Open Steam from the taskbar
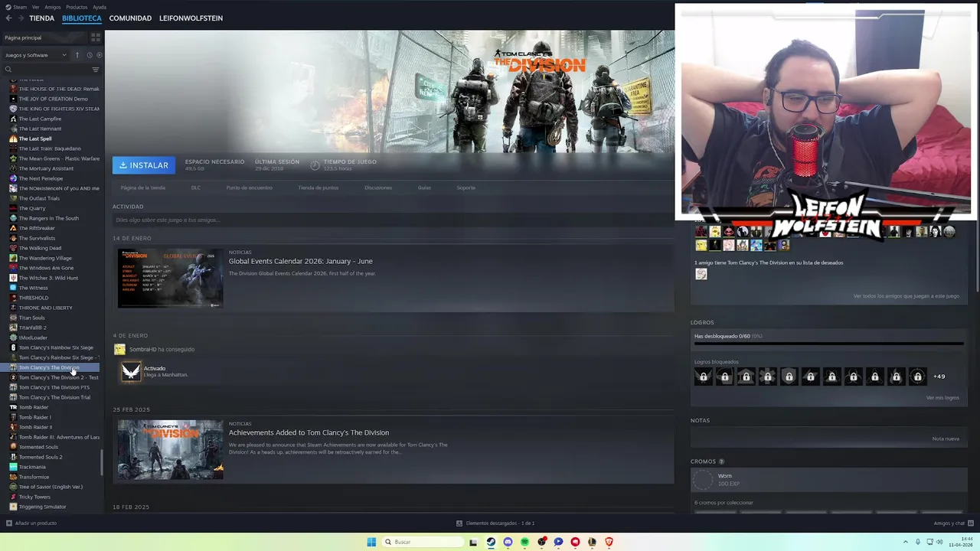The height and width of the screenshot is (551, 980). pos(491,542)
